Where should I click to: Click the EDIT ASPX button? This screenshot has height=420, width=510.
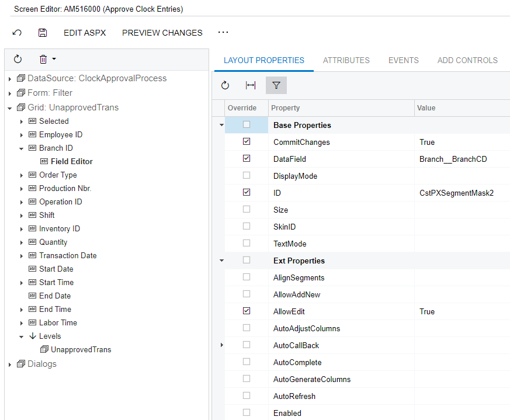[x=85, y=33]
